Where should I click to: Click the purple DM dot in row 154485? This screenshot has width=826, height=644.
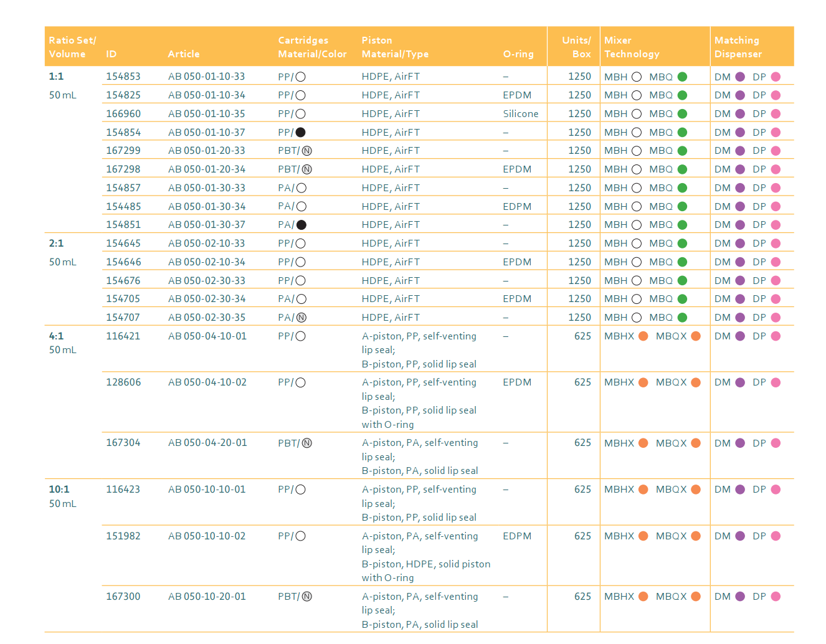pyautogui.click(x=740, y=206)
